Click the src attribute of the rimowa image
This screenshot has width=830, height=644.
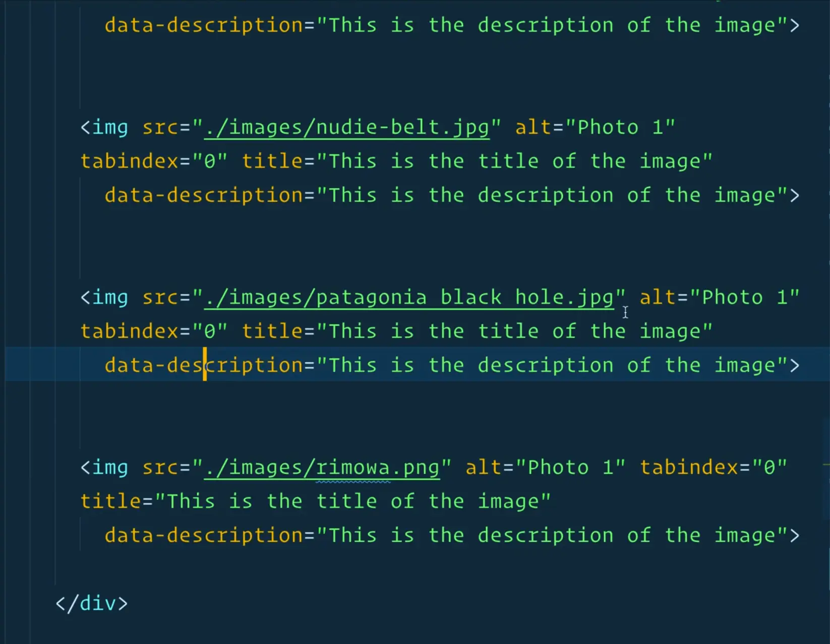(x=160, y=468)
